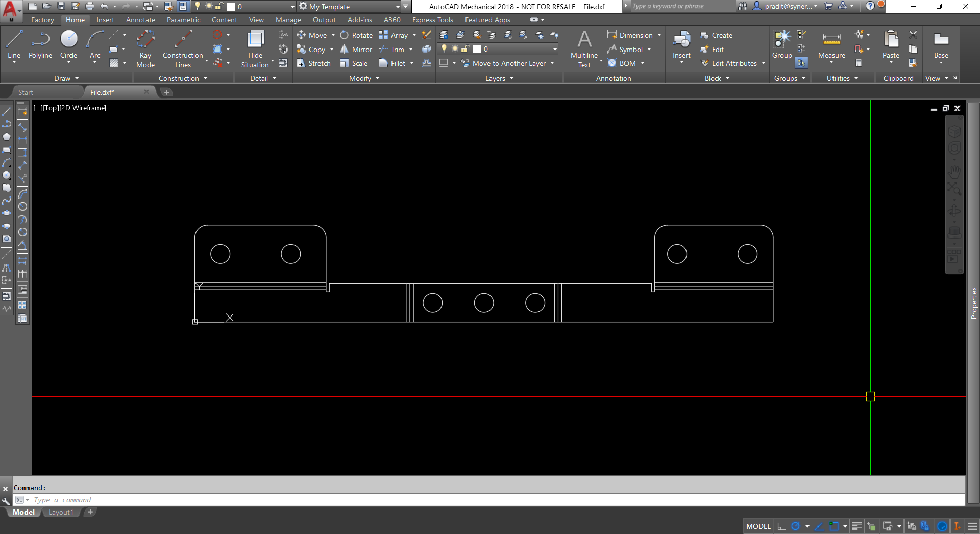Switch to the Layout1 tab

(x=61, y=512)
